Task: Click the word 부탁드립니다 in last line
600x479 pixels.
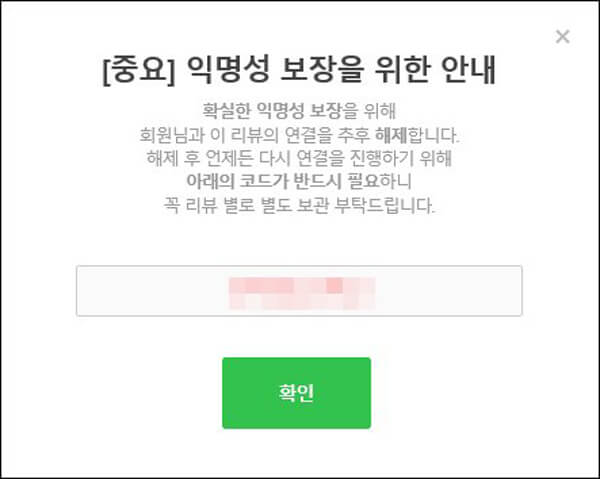Action: coord(385,205)
